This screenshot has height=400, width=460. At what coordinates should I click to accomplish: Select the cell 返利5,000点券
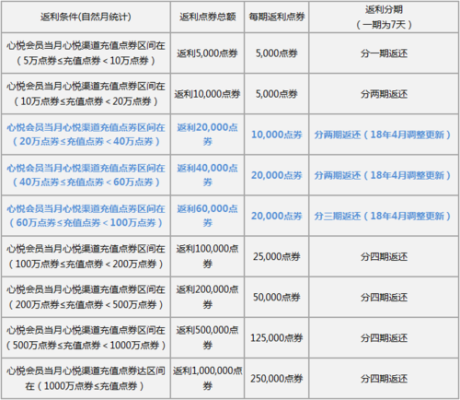pyautogui.click(x=207, y=53)
